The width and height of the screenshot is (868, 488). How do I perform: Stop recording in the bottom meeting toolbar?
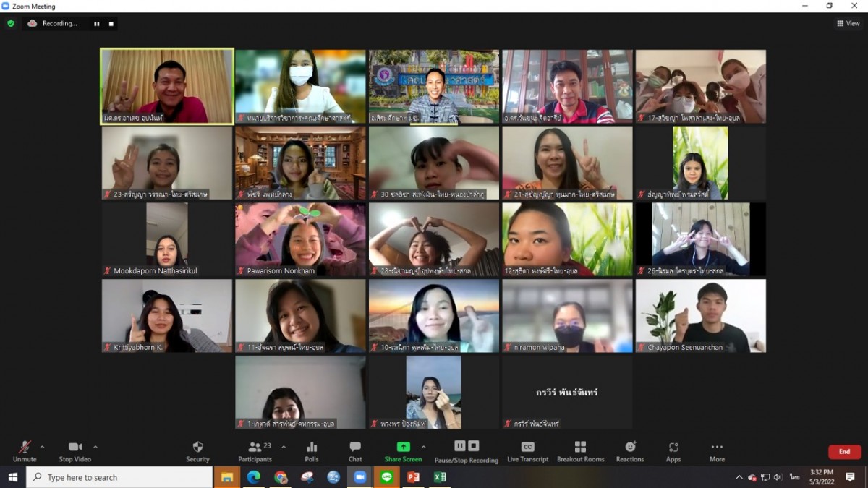(x=473, y=446)
